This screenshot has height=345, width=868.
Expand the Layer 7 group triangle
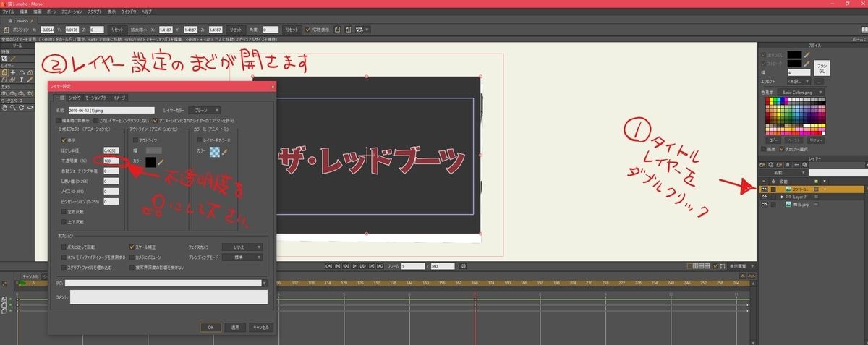[x=782, y=197]
